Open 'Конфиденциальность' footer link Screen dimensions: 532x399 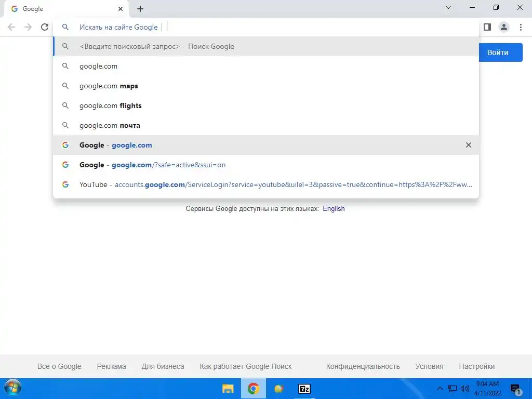pyautogui.click(x=363, y=366)
